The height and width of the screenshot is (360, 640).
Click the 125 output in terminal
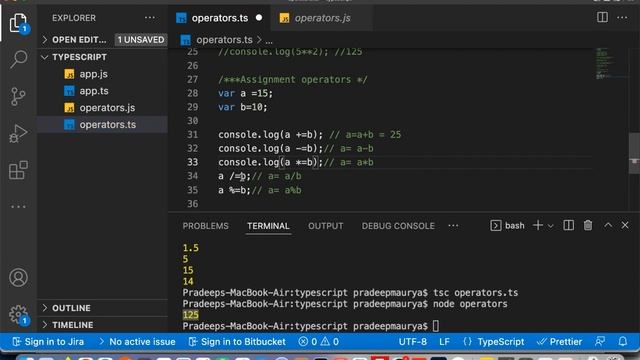(191, 315)
